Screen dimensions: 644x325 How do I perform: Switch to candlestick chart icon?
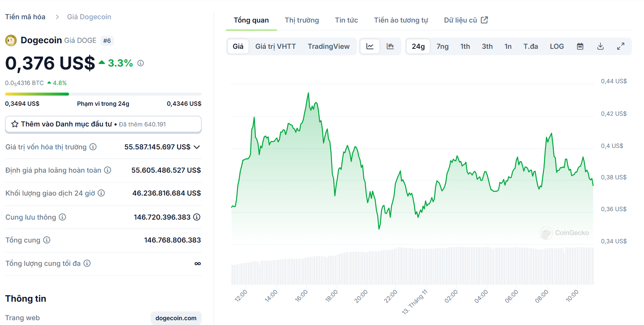(390, 46)
